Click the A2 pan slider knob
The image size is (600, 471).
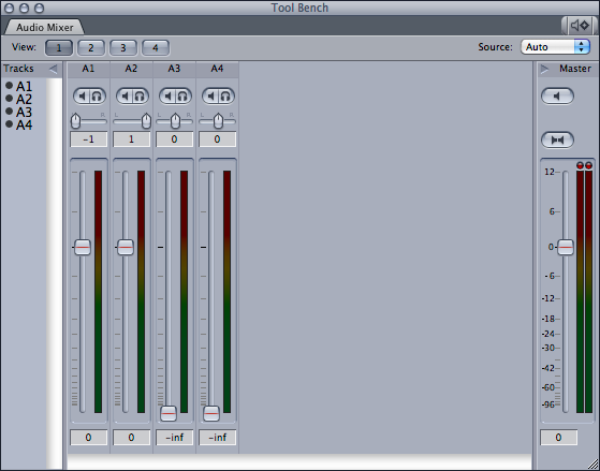[x=146, y=121]
